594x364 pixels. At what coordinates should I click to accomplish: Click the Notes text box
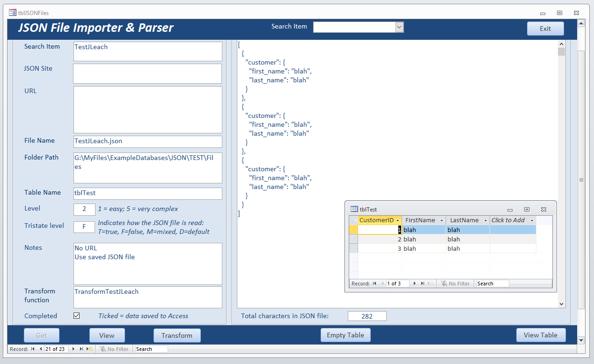[x=148, y=264]
